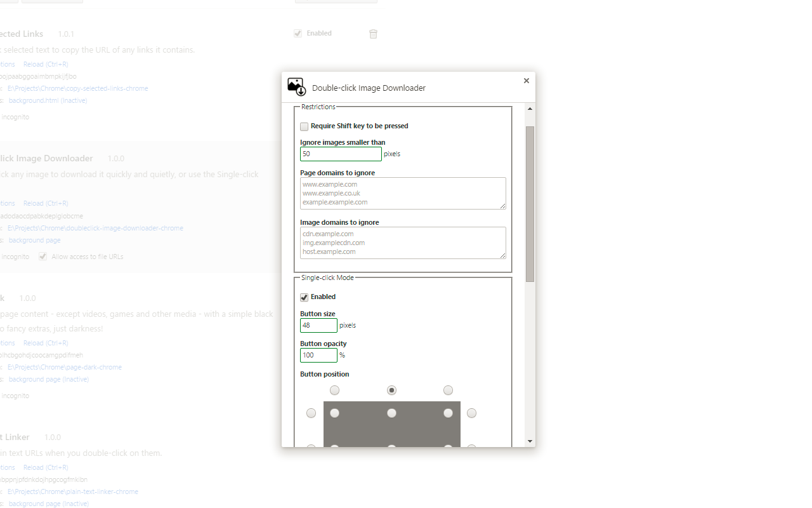This screenshot has width=812, height=508.
Task: Focus the Button size input field
Action: pyautogui.click(x=318, y=325)
